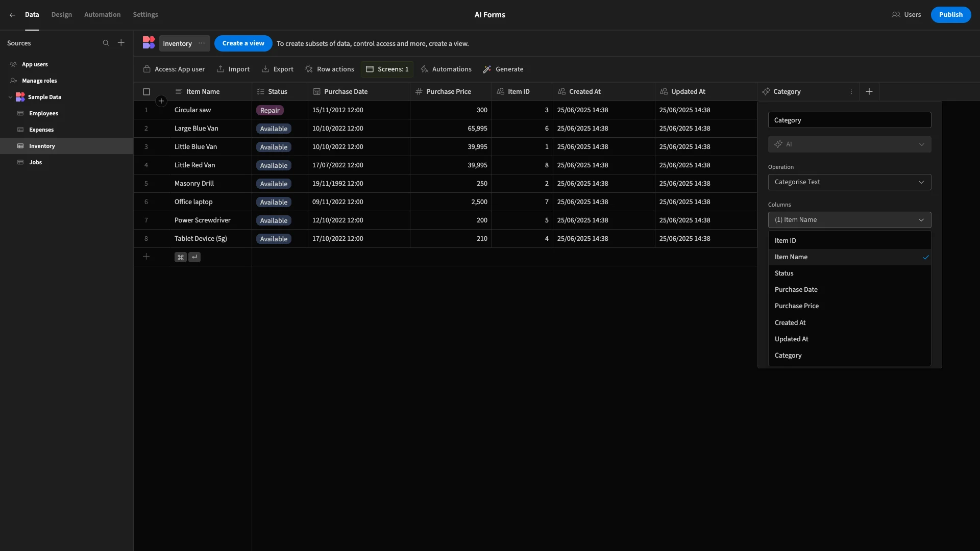Open the Employees table

66,113
